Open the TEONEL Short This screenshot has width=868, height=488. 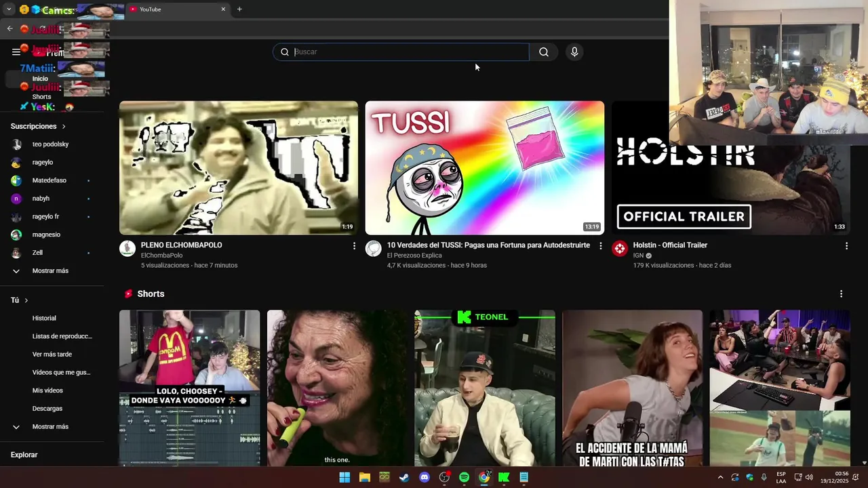[x=485, y=388]
